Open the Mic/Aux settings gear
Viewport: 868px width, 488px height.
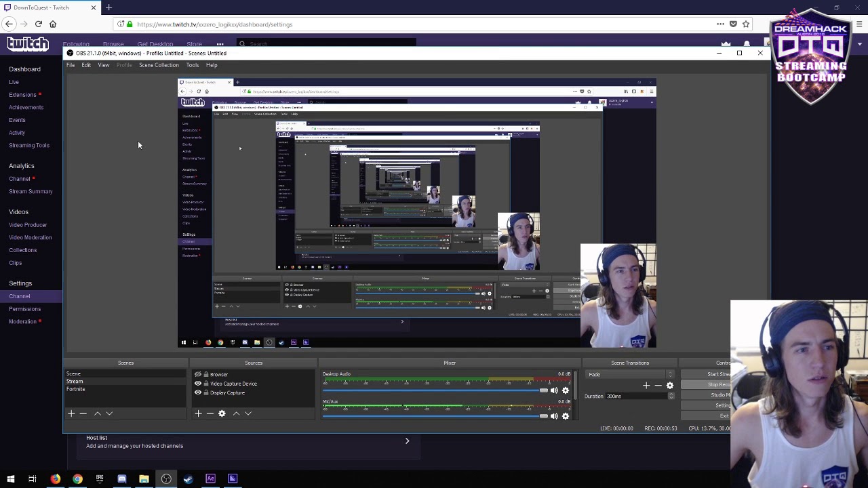pos(566,416)
